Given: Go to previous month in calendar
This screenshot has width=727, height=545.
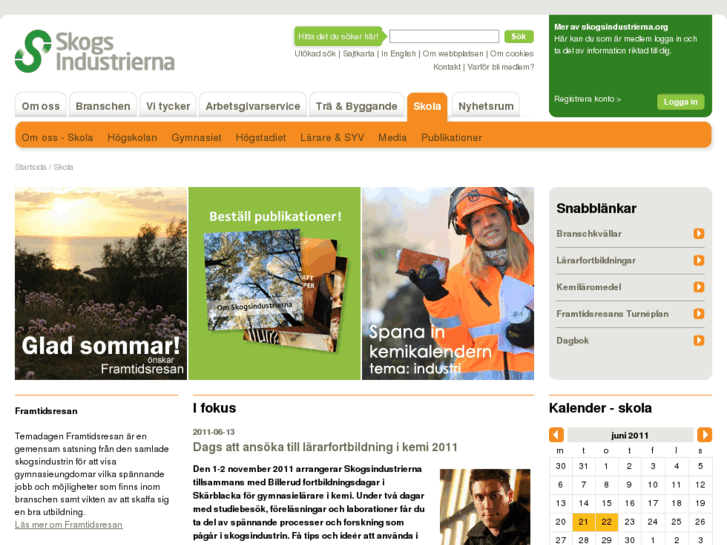Looking at the screenshot, I should pyautogui.click(x=556, y=435).
